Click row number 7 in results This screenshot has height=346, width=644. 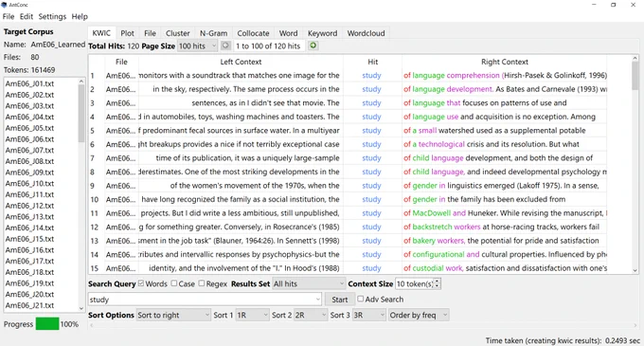click(93, 157)
